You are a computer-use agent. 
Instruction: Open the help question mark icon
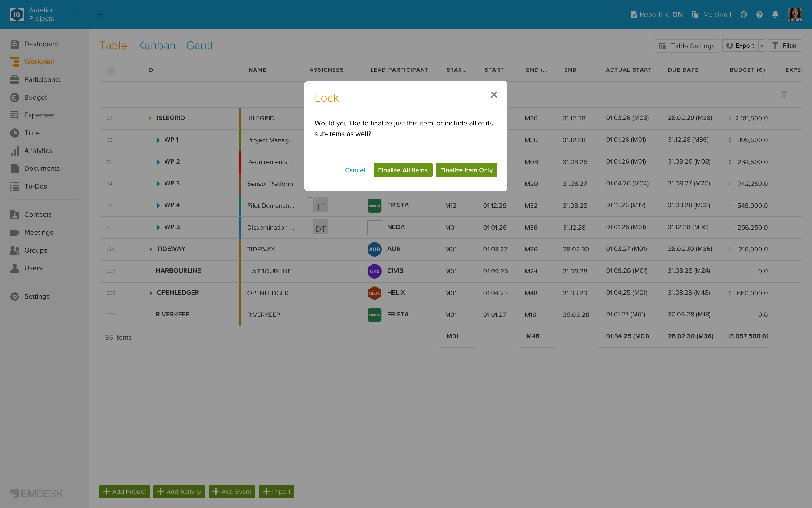tap(759, 14)
